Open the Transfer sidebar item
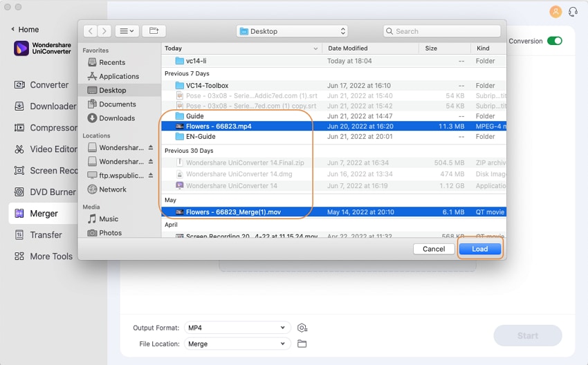The image size is (588, 365). coord(38,235)
